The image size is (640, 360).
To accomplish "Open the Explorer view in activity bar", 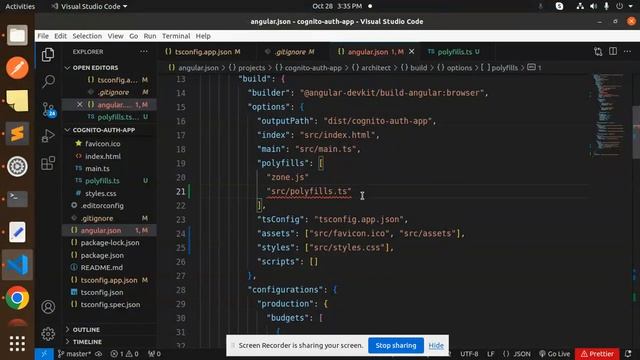I will point(48,55).
